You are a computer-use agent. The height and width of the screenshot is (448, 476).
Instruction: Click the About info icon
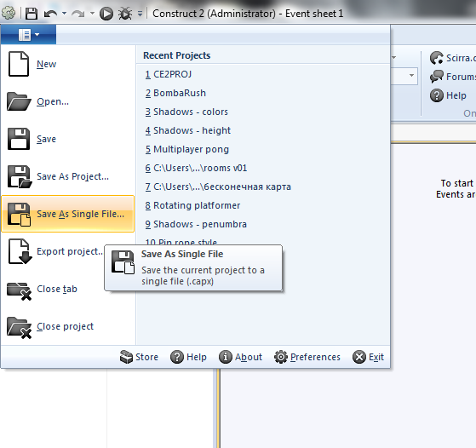tap(226, 357)
